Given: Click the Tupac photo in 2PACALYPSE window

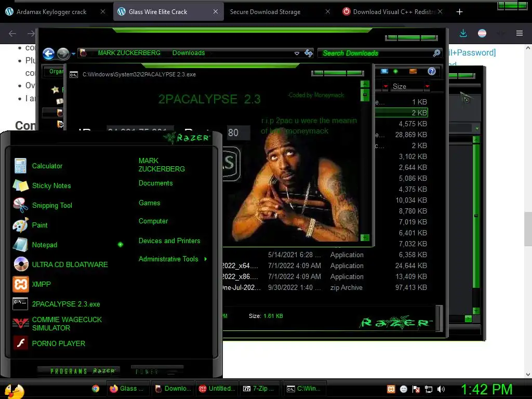Looking at the screenshot, I should click(295, 185).
